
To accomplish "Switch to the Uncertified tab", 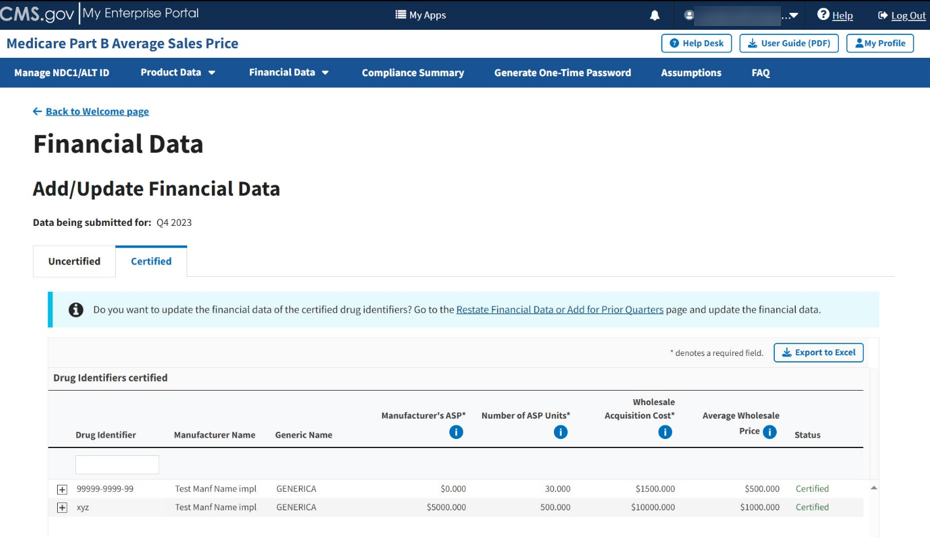I will pyautogui.click(x=74, y=261).
